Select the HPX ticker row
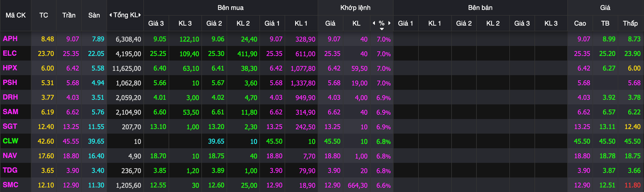 pos(10,68)
